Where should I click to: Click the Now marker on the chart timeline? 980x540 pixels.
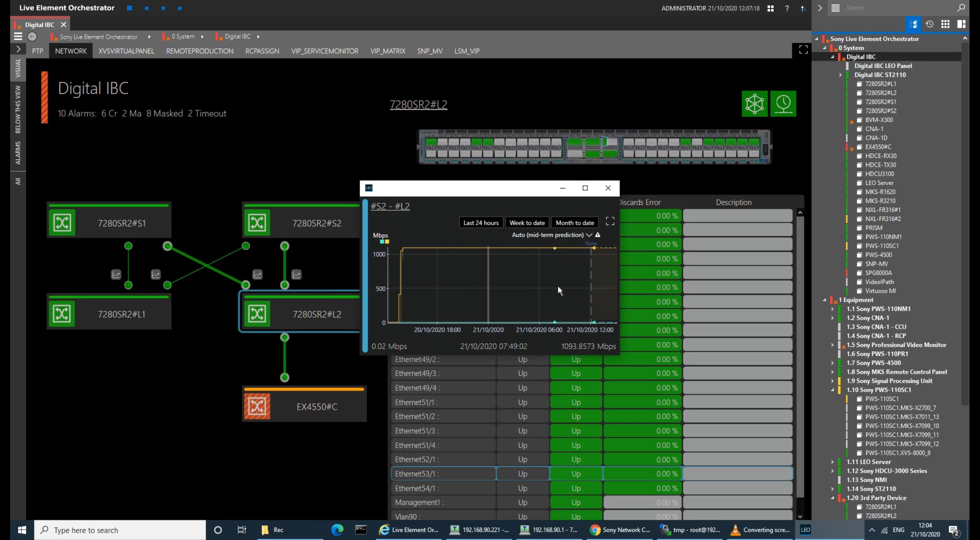click(591, 243)
